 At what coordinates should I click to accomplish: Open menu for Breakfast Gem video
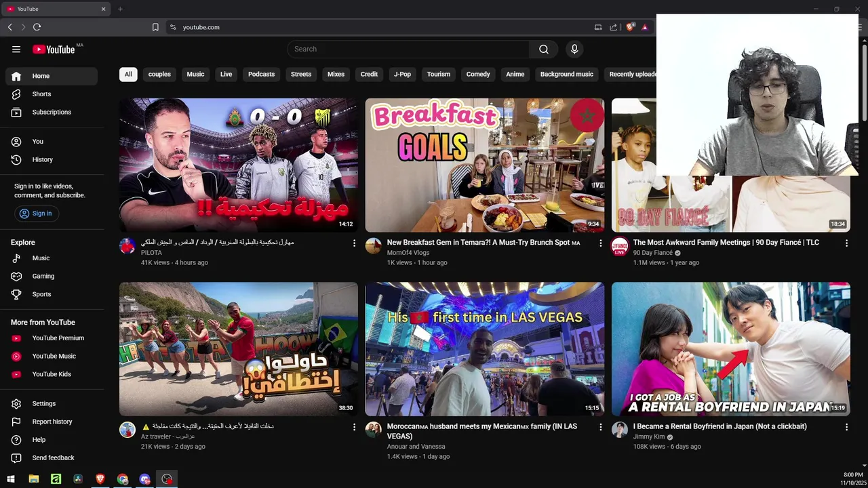[x=600, y=243]
